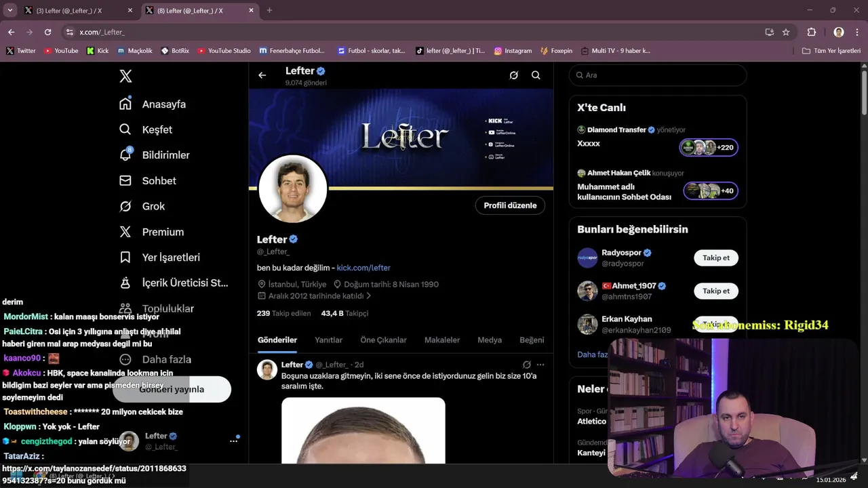Join Diamond Transfer live space avatars +220

pos(709,147)
